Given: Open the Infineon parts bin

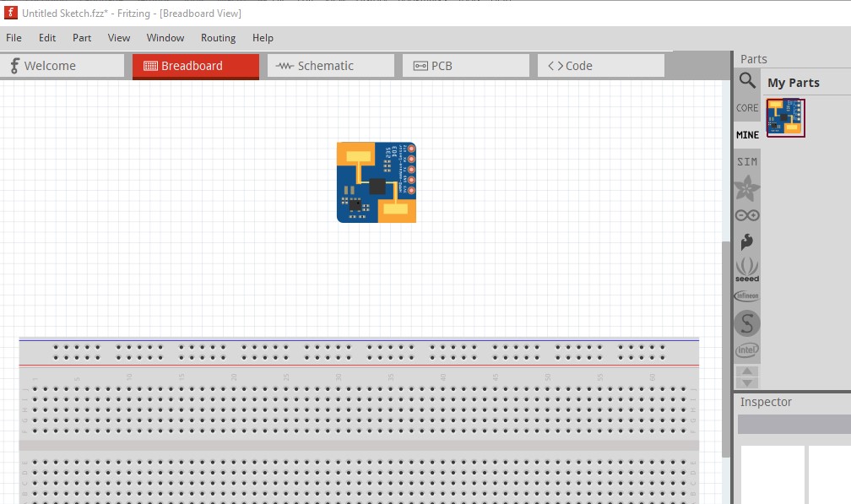Looking at the screenshot, I should point(747,296).
